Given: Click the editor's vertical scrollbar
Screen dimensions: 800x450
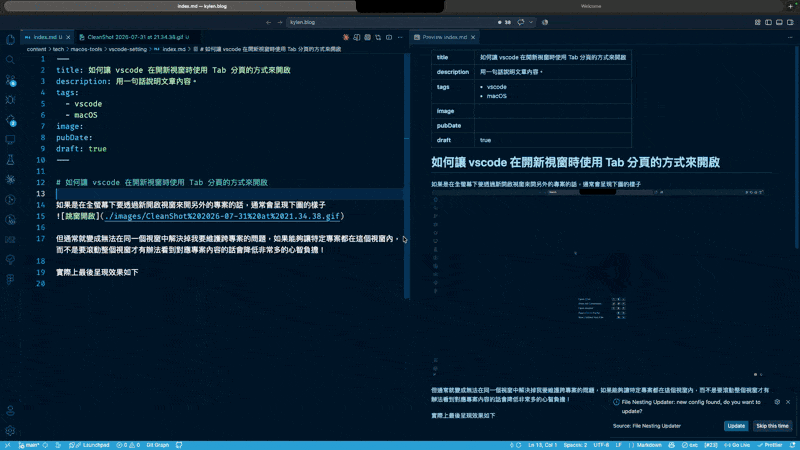Looking at the screenshot, I should coord(407,176).
